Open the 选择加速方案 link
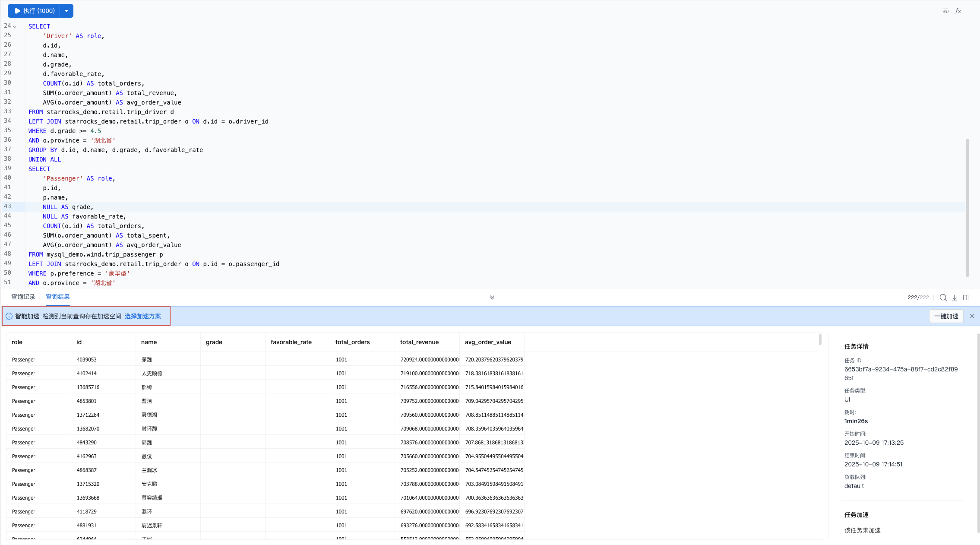The image size is (980, 545). click(x=142, y=316)
